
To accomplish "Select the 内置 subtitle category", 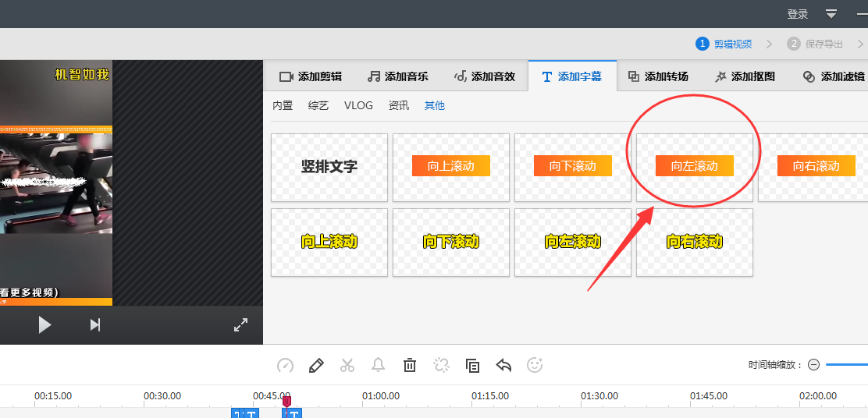I will pos(283,105).
